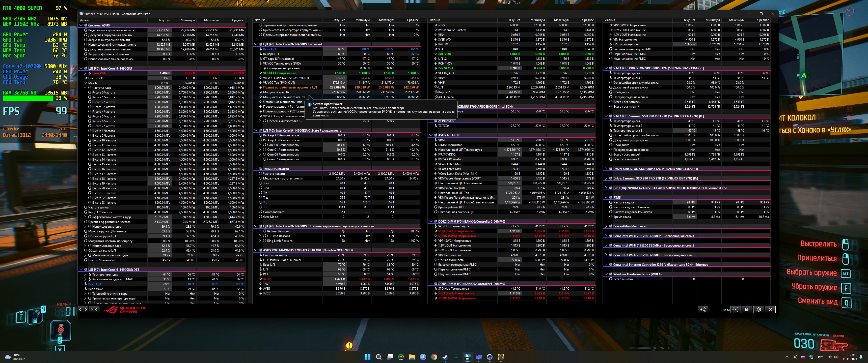Click the shrink columns arrows button
Viewport: 868px width, 363px height.
[94, 310]
